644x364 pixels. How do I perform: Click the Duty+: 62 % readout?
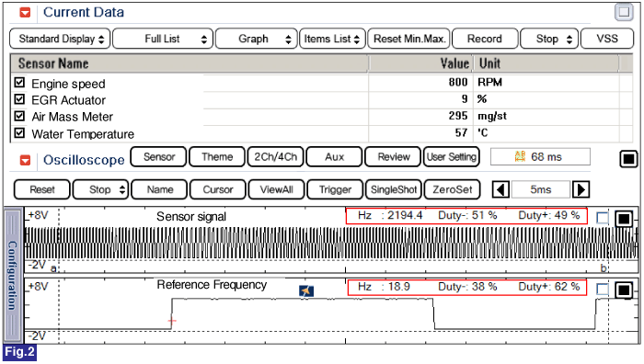(x=549, y=287)
